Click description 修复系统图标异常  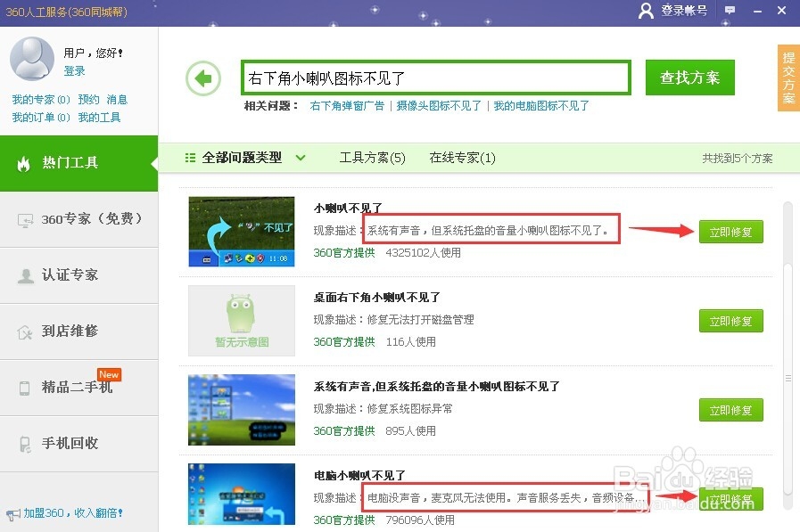click(x=409, y=409)
